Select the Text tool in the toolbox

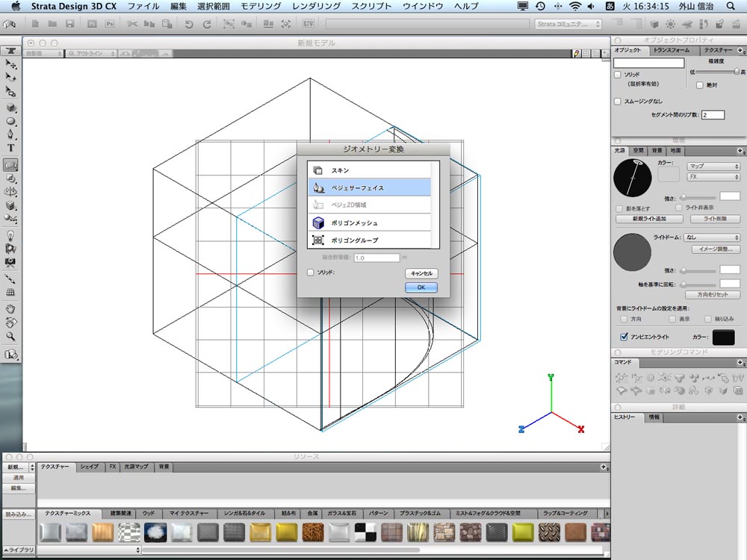click(x=10, y=148)
